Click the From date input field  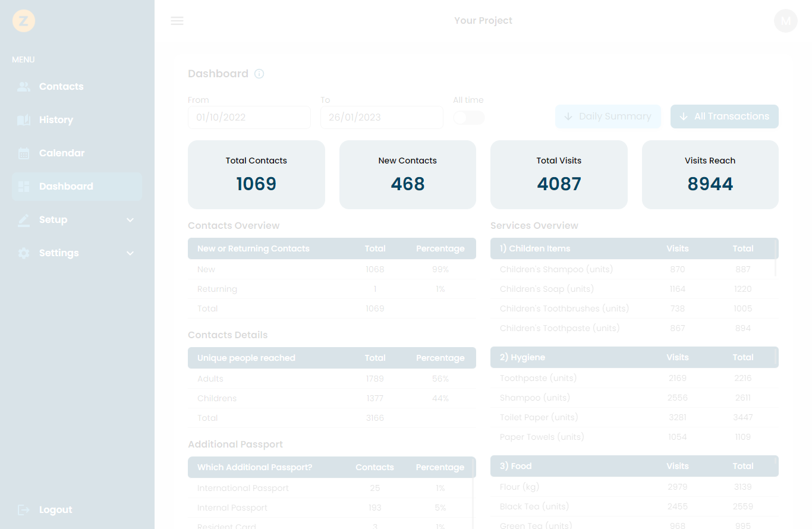249,117
